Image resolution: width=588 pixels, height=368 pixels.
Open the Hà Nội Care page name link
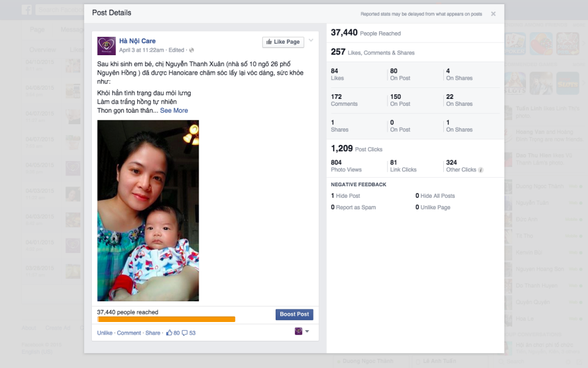point(137,41)
